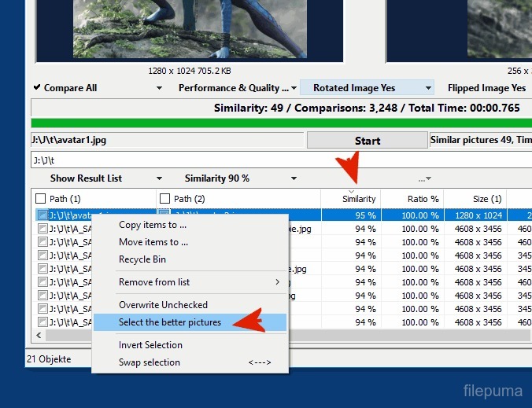The width and height of the screenshot is (532, 408).
Task: Open the Show Result List dropdown
Action: (x=106, y=178)
